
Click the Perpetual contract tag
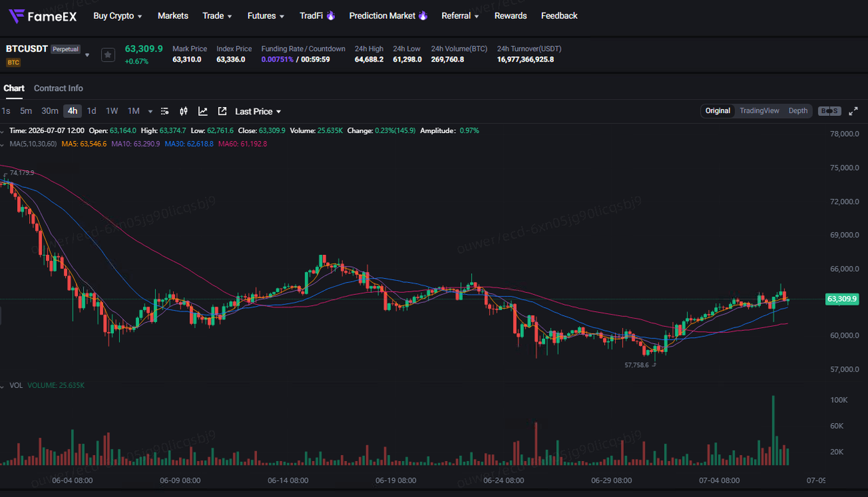click(x=66, y=49)
